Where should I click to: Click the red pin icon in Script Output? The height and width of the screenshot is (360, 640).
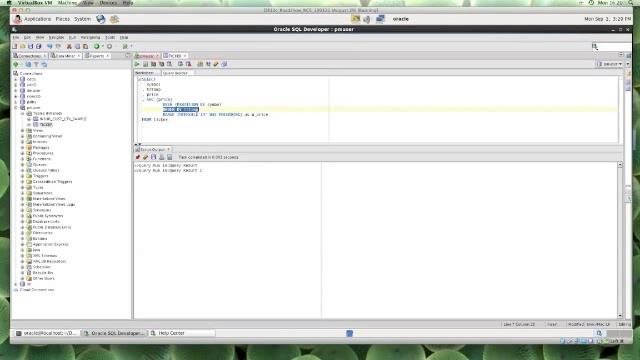138,157
